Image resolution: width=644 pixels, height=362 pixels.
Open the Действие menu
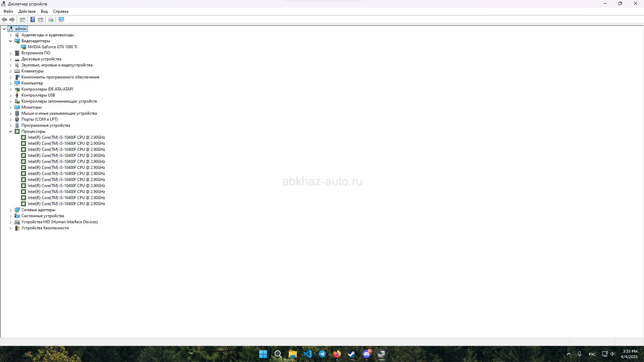[27, 11]
